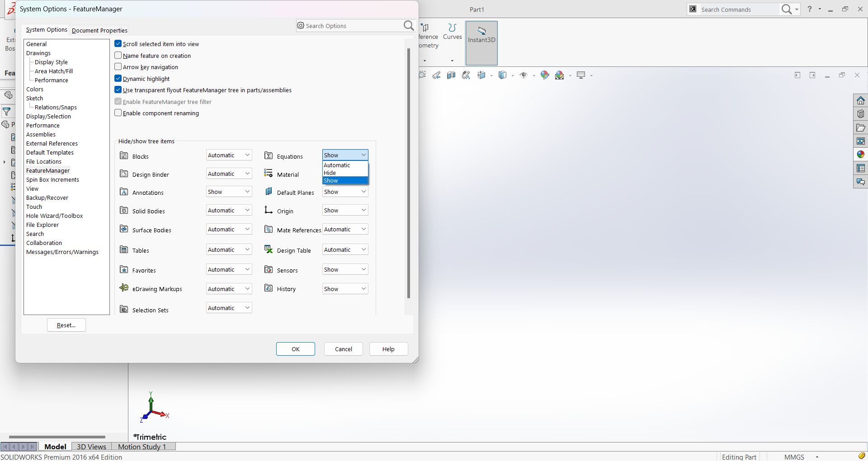
Task: Click the Selection Sets icon
Action: (124, 309)
